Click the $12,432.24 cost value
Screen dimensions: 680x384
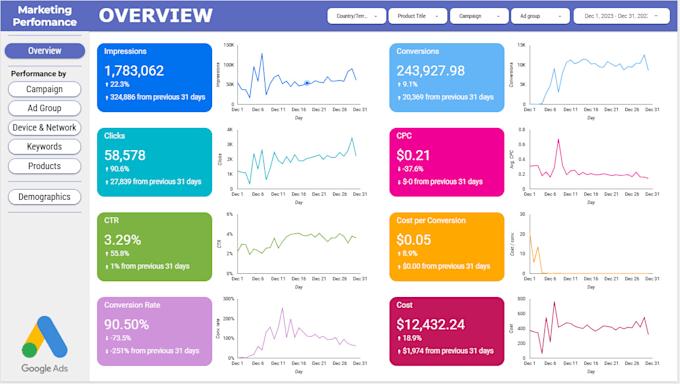click(x=431, y=325)
